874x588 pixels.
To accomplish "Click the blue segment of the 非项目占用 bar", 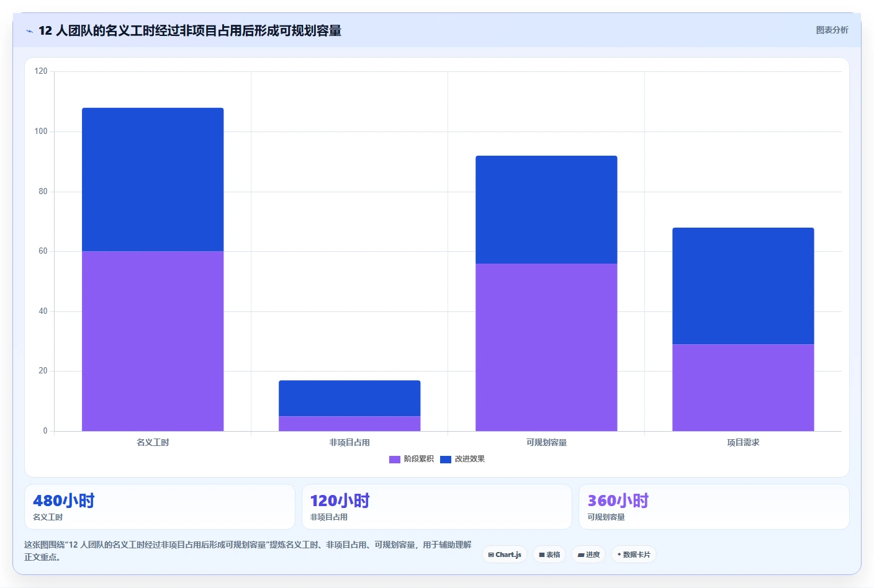I will pos(349,398).
